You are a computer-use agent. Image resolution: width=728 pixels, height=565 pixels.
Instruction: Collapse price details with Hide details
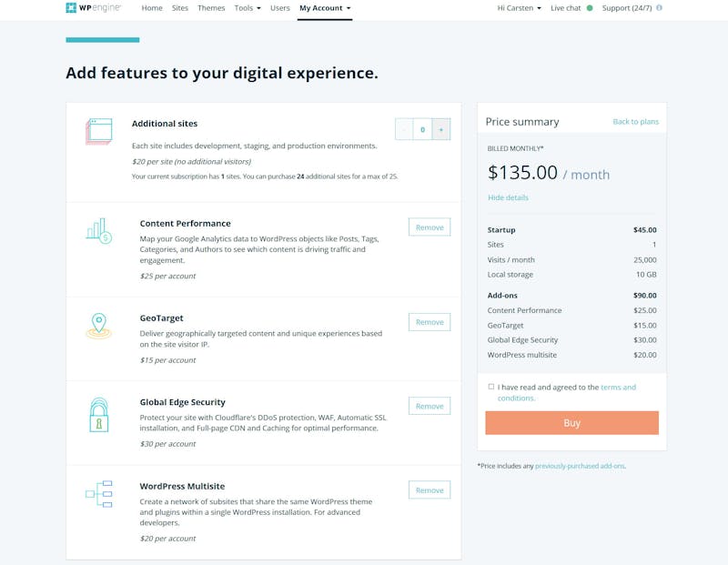click(508, 197)
